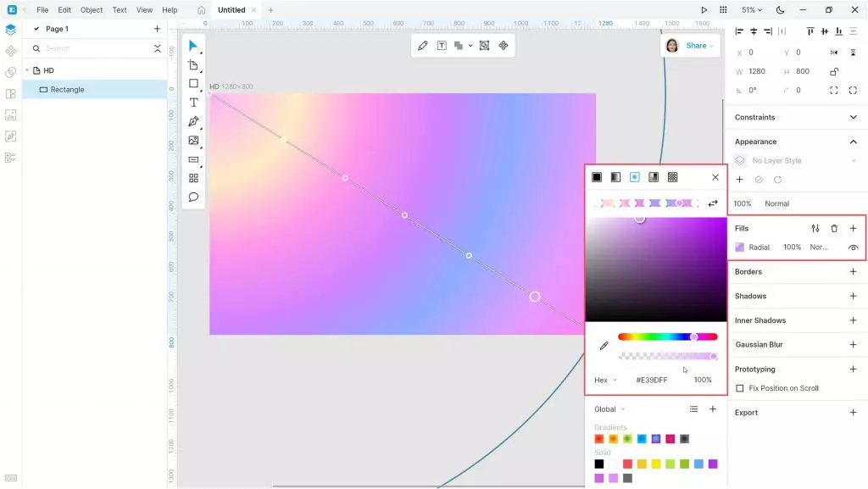Click the opacity alpha slider

668,356
